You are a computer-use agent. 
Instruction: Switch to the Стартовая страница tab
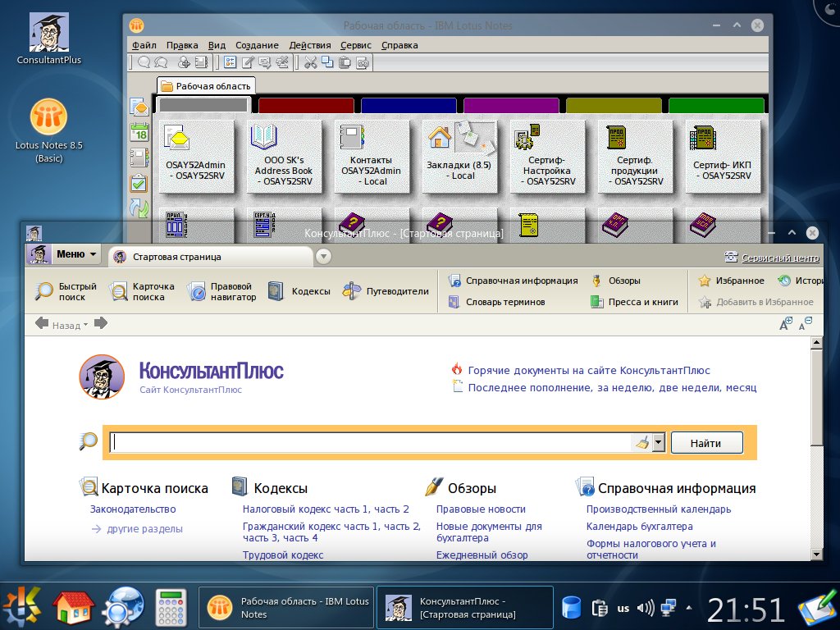pyautogui.click(x=212, y=257)
